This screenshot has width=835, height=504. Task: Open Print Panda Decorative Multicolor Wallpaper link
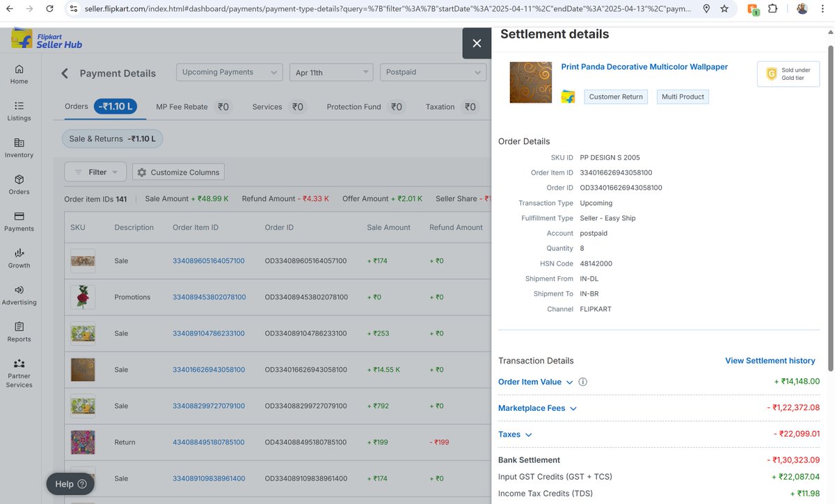(644, 67)
